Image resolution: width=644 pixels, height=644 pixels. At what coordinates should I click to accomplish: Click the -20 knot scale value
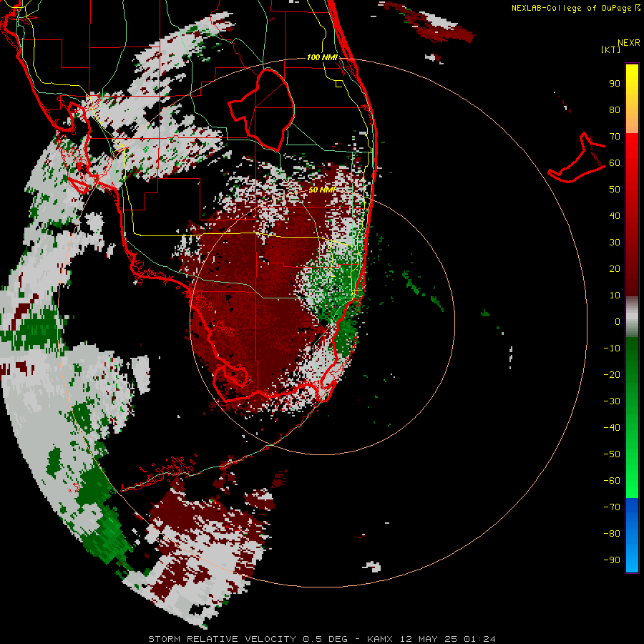point(612,375)
